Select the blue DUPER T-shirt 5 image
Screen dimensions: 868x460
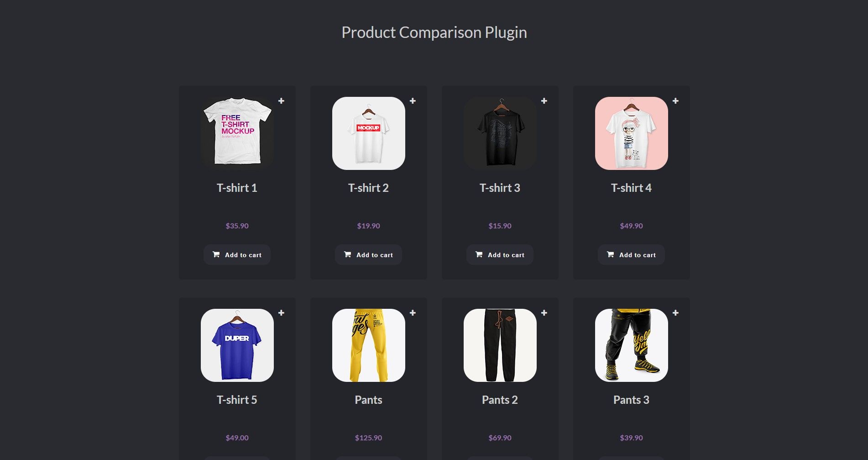click(x=237, y=345)
